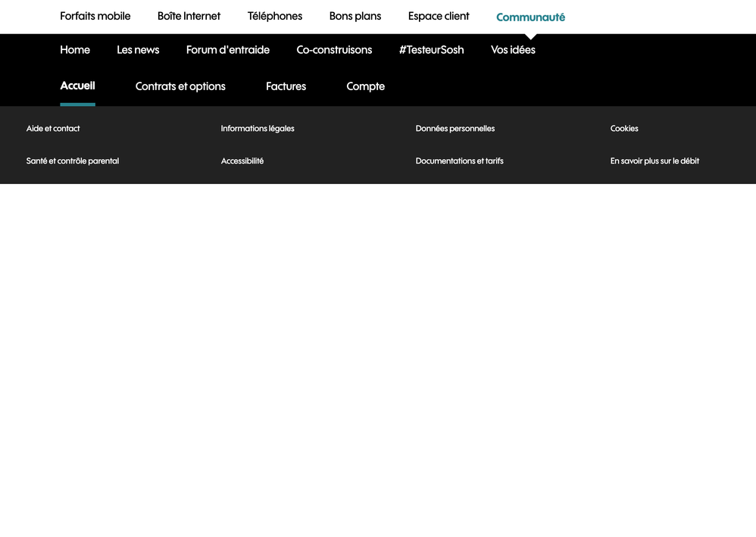Open the Factures tab
Viewport: 756px width, 537px height.
pos(286,86)
